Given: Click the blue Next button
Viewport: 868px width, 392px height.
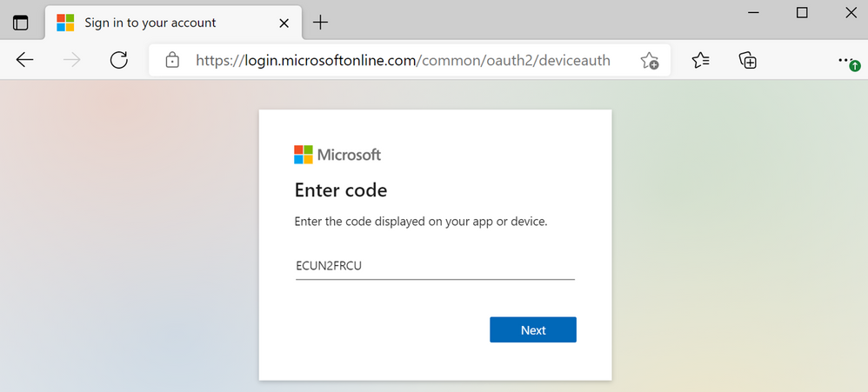Looking at the screenshot, I should click(x=533, y=329).
